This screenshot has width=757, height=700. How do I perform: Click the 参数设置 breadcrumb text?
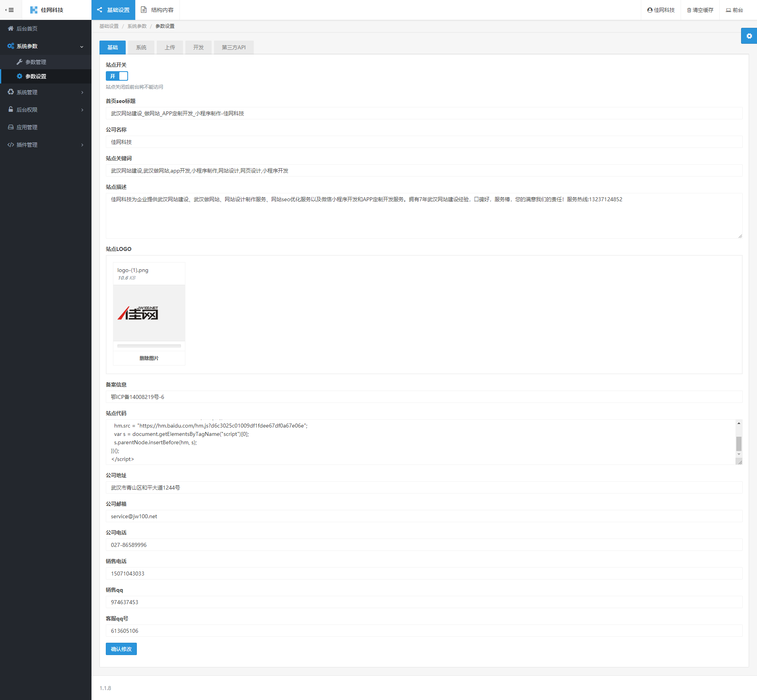(x=165, y=26)
